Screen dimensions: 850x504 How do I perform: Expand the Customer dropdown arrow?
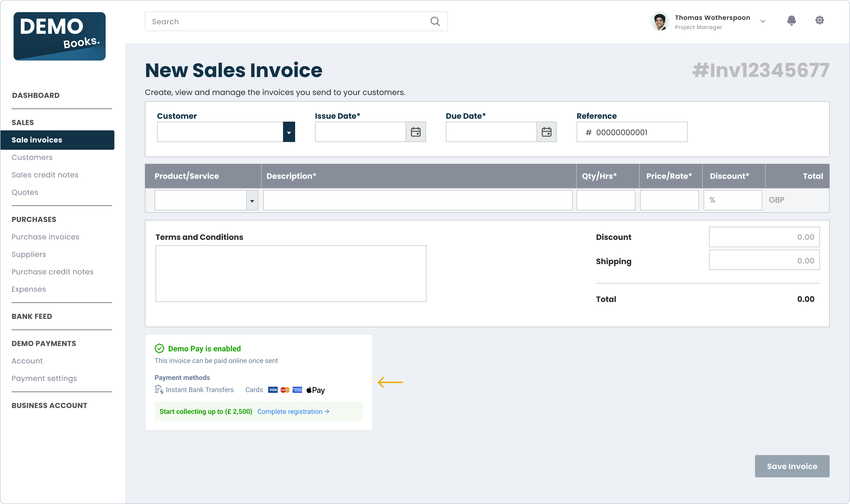(289, 132)
